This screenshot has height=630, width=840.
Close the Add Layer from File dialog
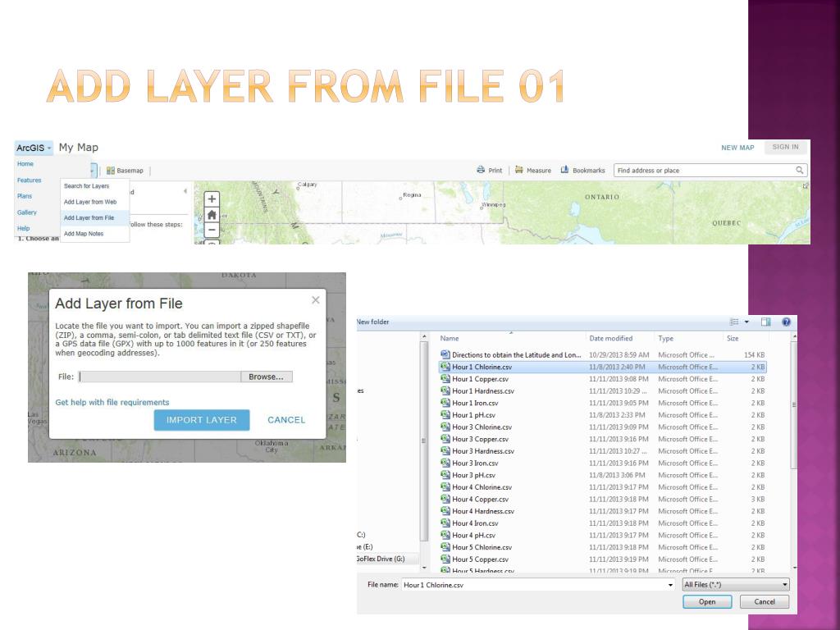(x=316, y=300)
